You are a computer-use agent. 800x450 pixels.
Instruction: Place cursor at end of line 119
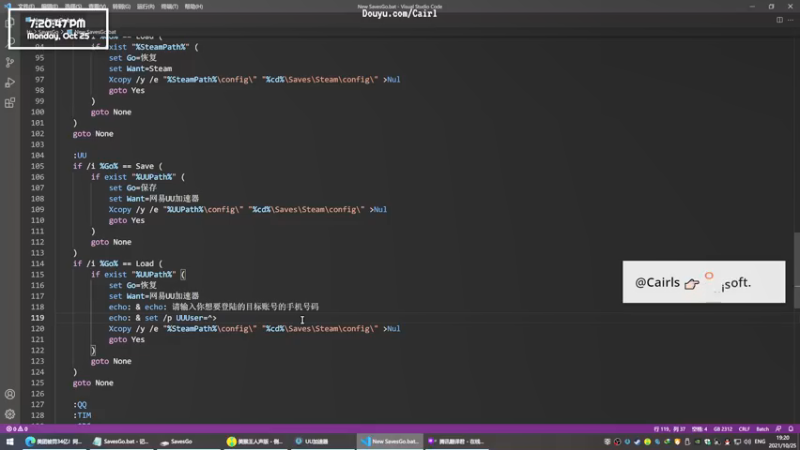click(217, 318)
